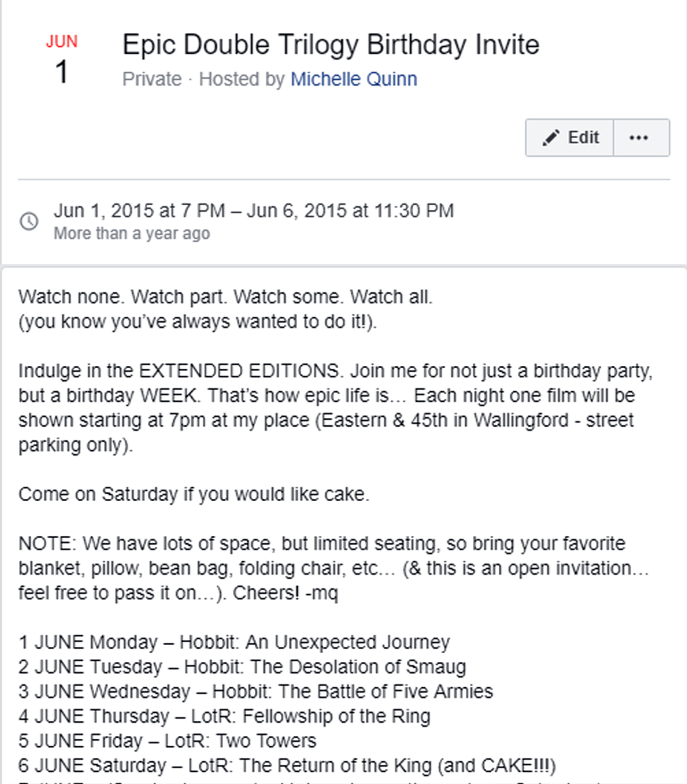Open host Michelle Quinn's profile link
This screenshot has width=687, height=784.
pyautogui.click(x=353, y=79)
